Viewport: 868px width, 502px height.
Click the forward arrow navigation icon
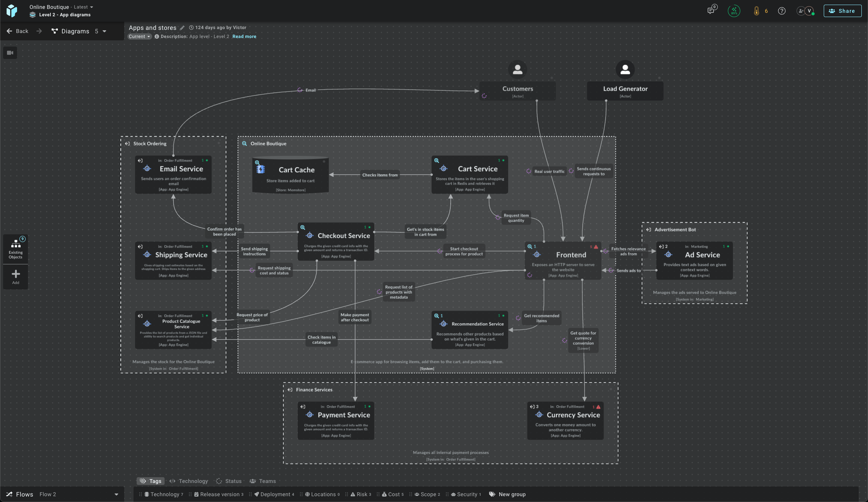click(x=39, y=31)
